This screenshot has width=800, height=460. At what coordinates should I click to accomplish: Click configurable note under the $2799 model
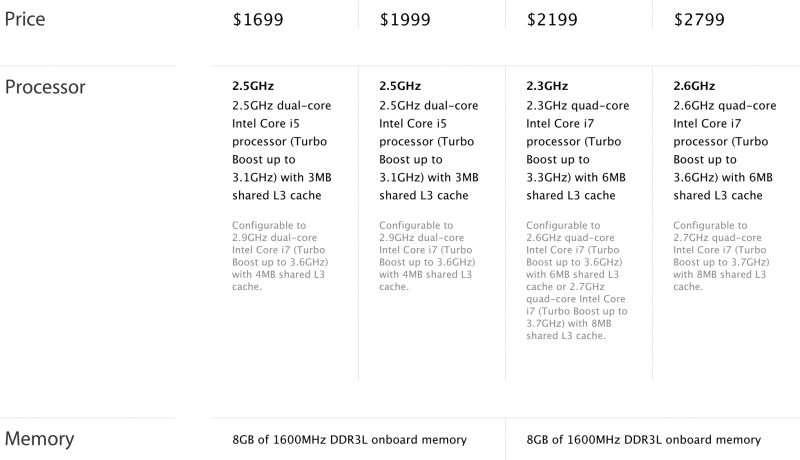coord(720,256)
